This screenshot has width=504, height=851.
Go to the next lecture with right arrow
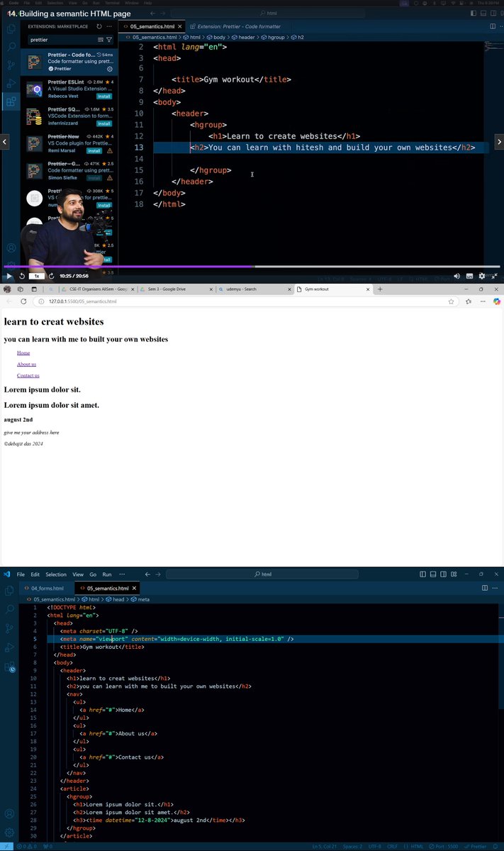pyautogui.click(x=499, y=142)
